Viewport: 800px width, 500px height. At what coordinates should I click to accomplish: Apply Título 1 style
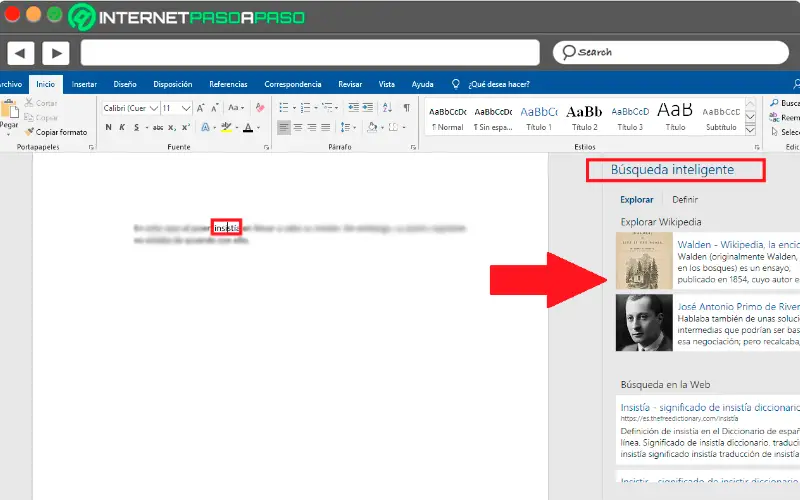(x=539, y=118)
